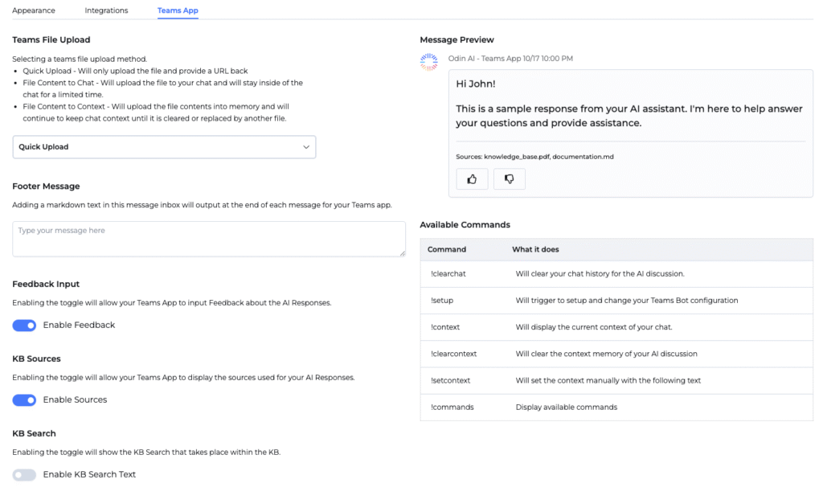Click the 'Enable Sources' label text
Image resolution: width=823 pixels, height=504 pixels.
[x=75, y=400]
